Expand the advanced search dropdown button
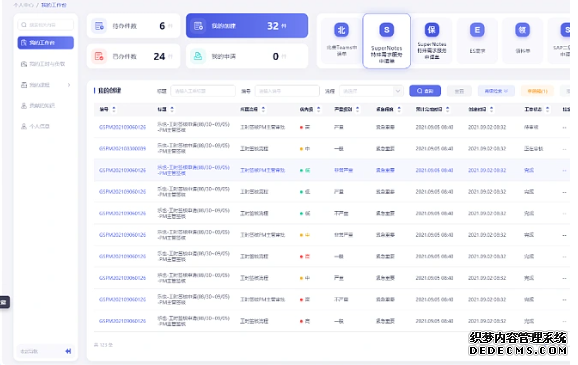578x365 pixels. pyautogui.click(x=496, y=91)
